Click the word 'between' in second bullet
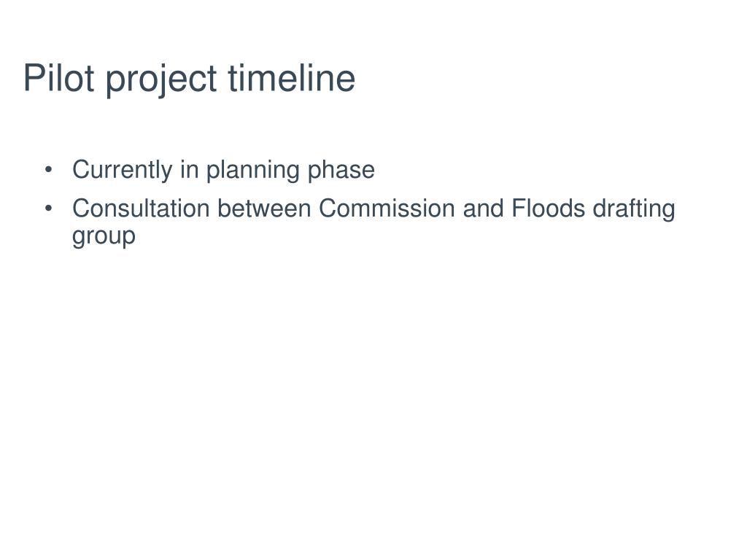747x560 pixels. [x=264, y=209]
